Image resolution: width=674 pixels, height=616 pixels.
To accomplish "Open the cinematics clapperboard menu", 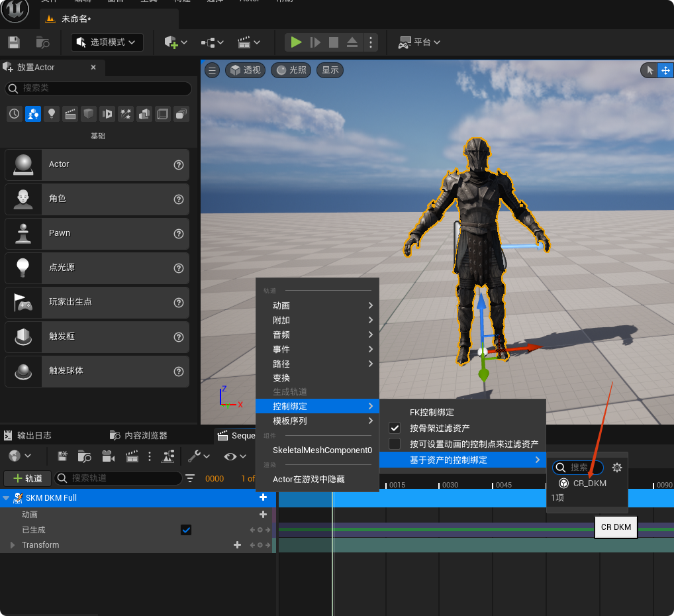I will point(249,42).
